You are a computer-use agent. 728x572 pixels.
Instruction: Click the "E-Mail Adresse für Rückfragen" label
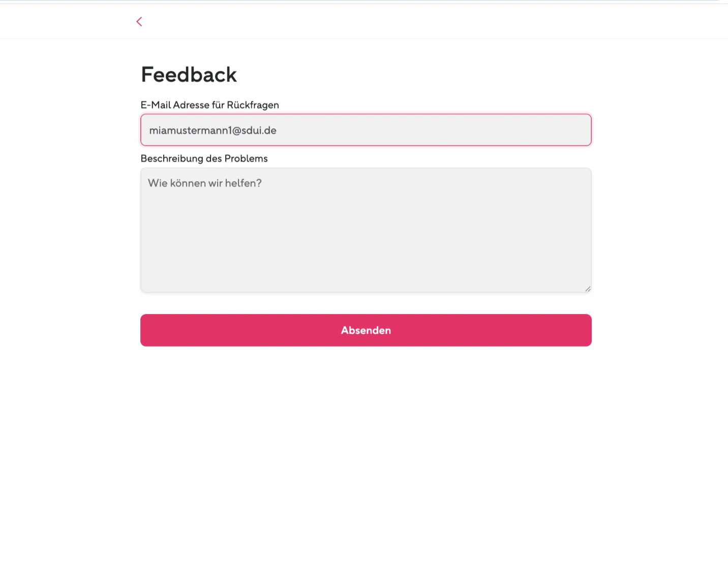210,105
